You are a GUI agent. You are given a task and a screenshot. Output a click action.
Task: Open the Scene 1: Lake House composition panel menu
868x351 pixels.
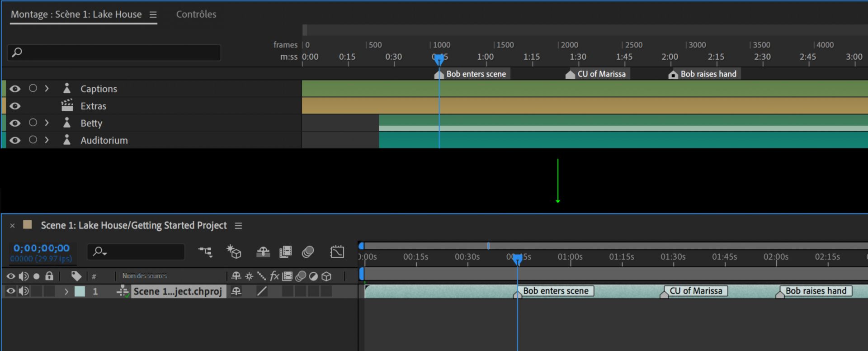(x=238, y=225)
